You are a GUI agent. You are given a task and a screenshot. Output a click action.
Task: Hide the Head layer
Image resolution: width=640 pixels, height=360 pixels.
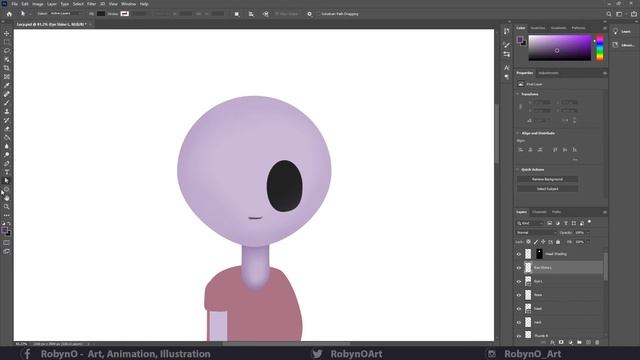click(519, 309)
